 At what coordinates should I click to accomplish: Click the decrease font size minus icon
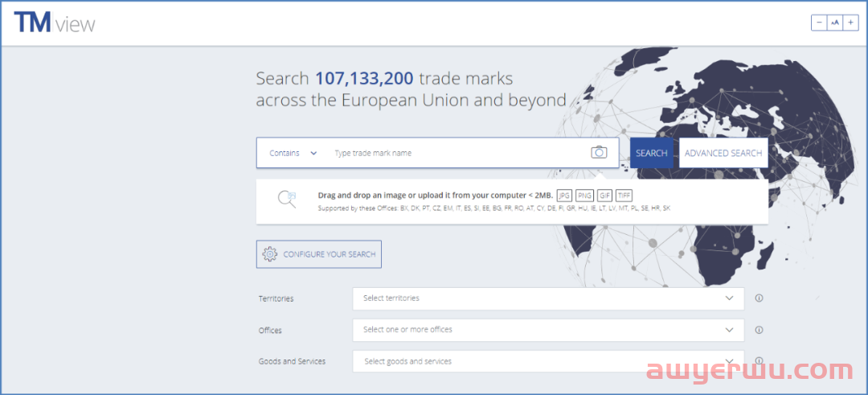[819, 23]
